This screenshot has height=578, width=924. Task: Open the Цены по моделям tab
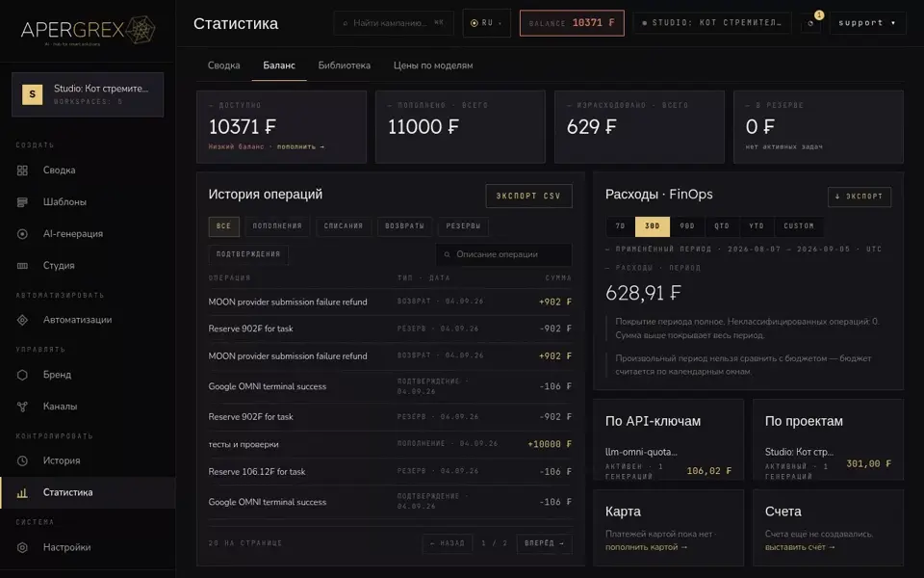pos(433,66)
